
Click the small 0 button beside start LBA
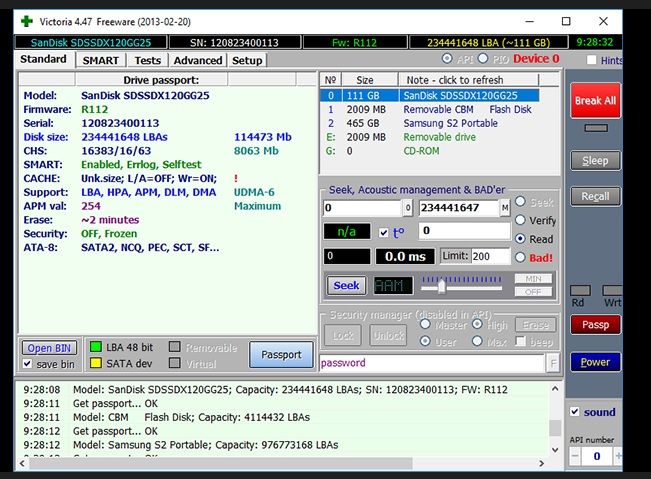[408, 208]
